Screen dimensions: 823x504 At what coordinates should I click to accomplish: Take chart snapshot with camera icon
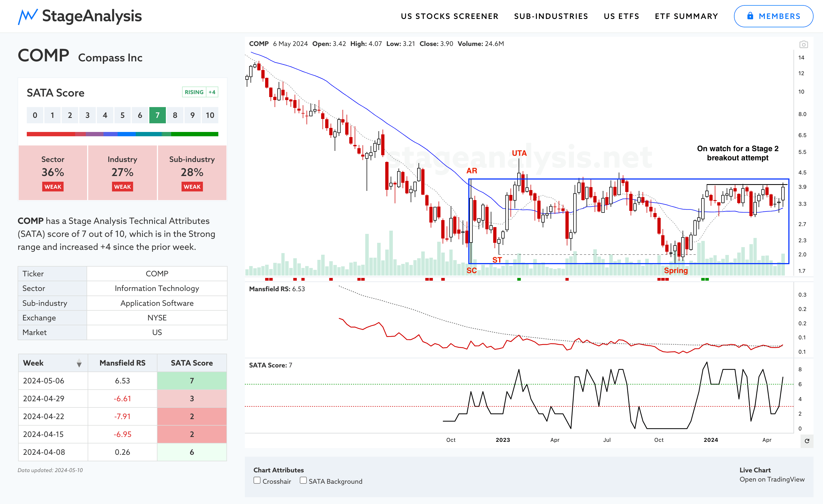tap(804, 44)
